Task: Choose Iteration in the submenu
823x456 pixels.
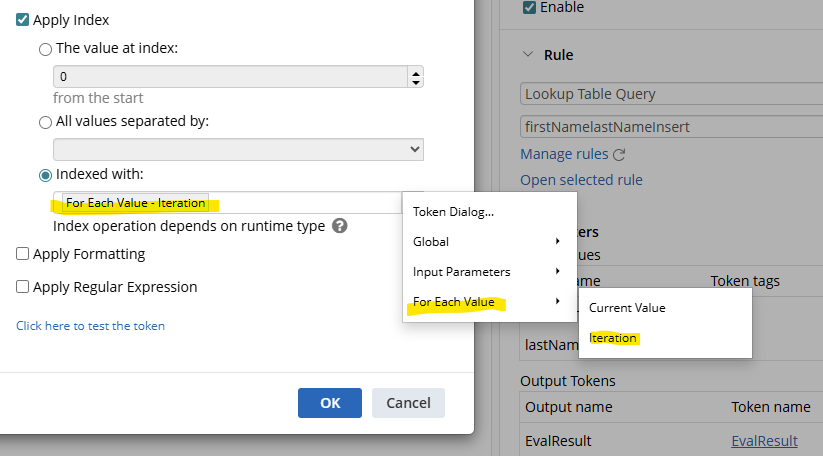Action: 613,338
